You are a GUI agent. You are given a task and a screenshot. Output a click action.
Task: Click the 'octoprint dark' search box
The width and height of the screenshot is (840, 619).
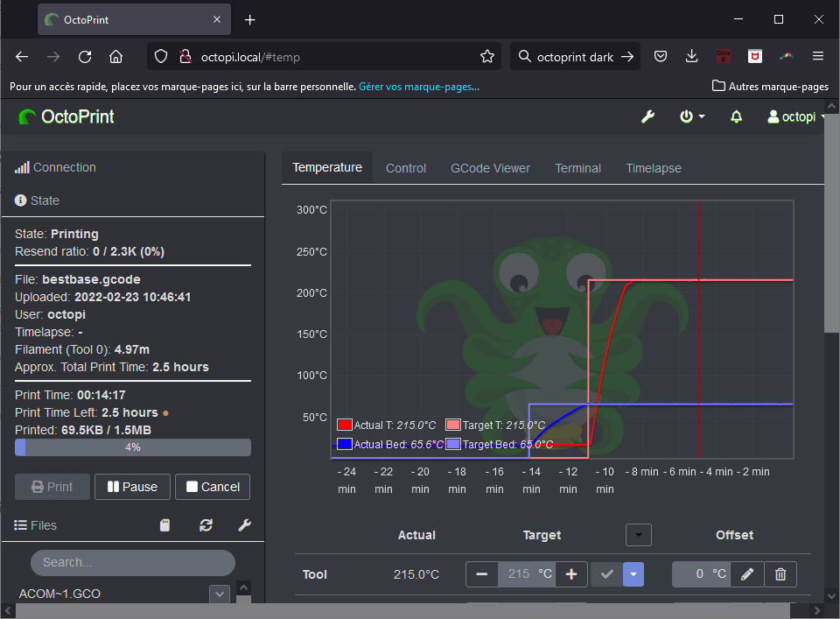point(575,57)
